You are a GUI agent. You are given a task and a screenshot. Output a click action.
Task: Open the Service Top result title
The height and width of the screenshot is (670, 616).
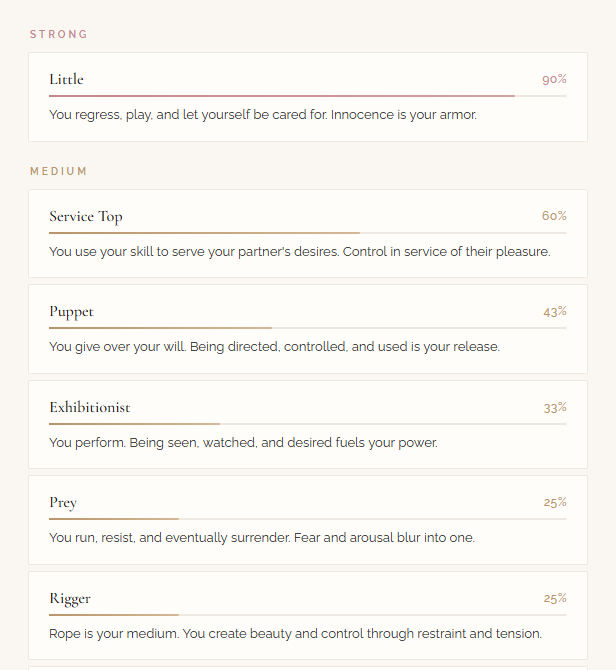pyautogui.click(x=86, y=216)
